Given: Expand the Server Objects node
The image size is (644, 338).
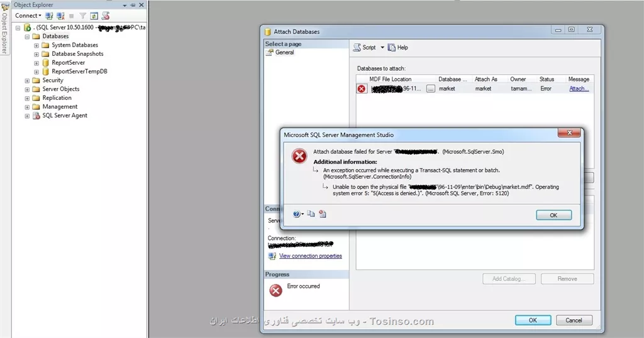Looking at the screenshot, I should 27,89.
